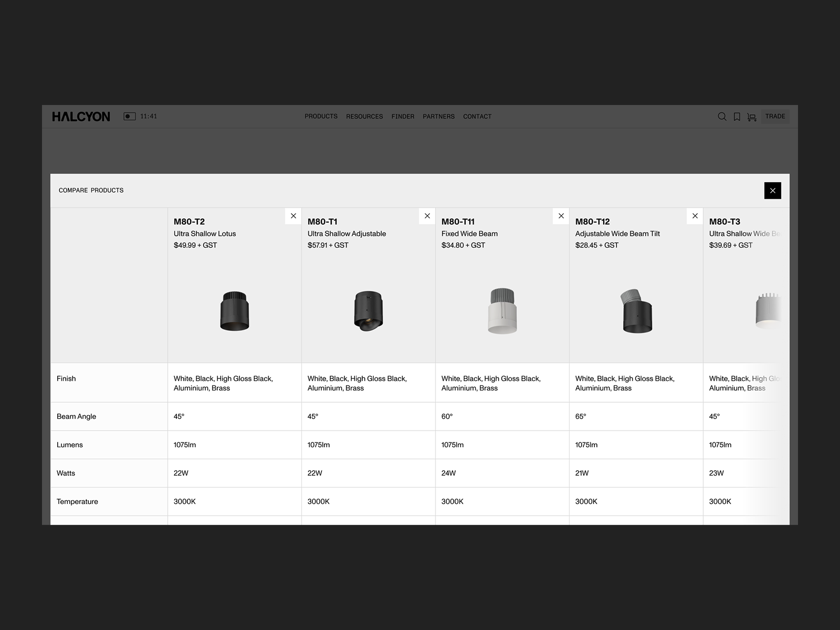840x630 pixels.
Task: Open the Contact menu item
Action: (477, 117)
